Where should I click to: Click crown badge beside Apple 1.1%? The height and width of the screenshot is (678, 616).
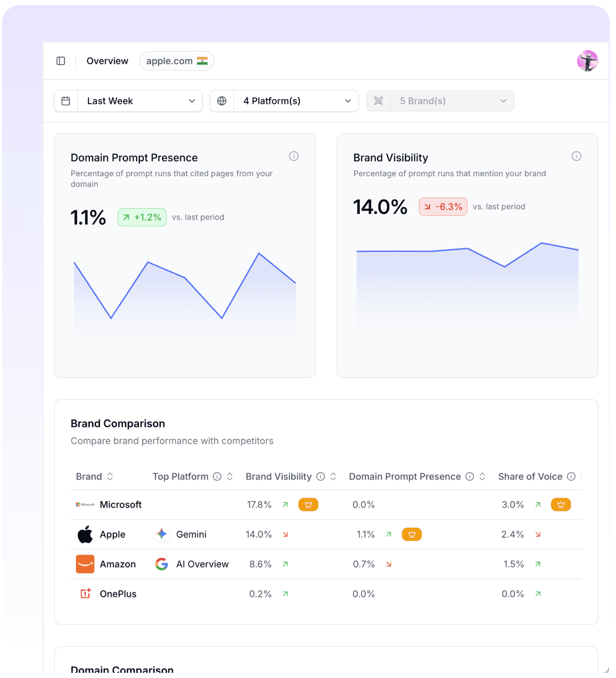coord(411,534)
